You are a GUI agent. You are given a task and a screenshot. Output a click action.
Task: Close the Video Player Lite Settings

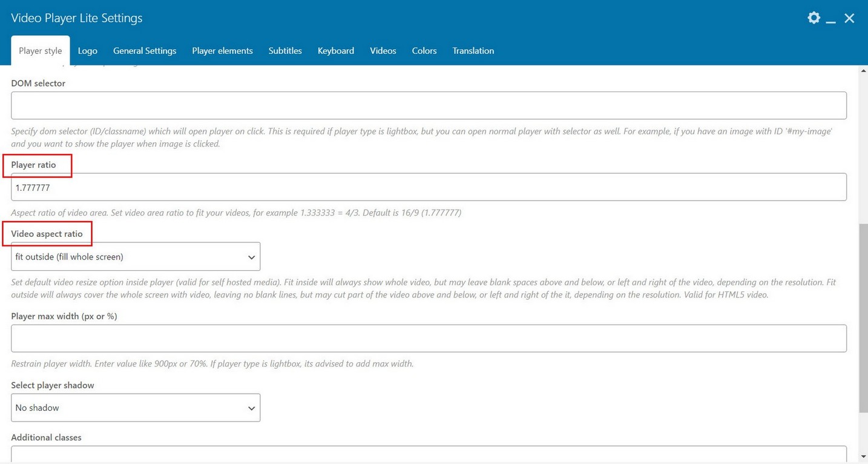[849, 18]
